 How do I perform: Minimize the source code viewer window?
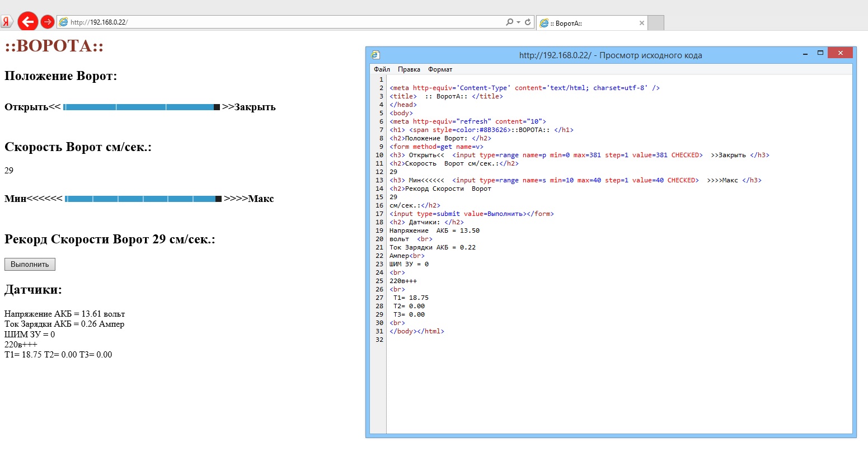805,54
